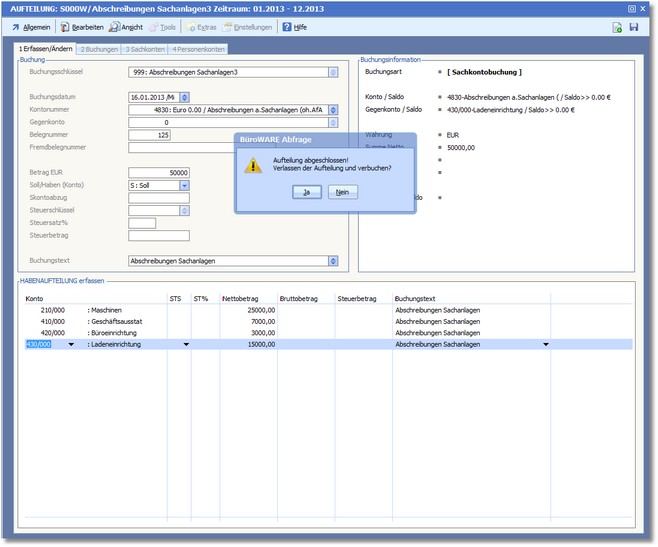
Task: Switch to the 3 Sachkonten tab
Action: coord(145,49)
